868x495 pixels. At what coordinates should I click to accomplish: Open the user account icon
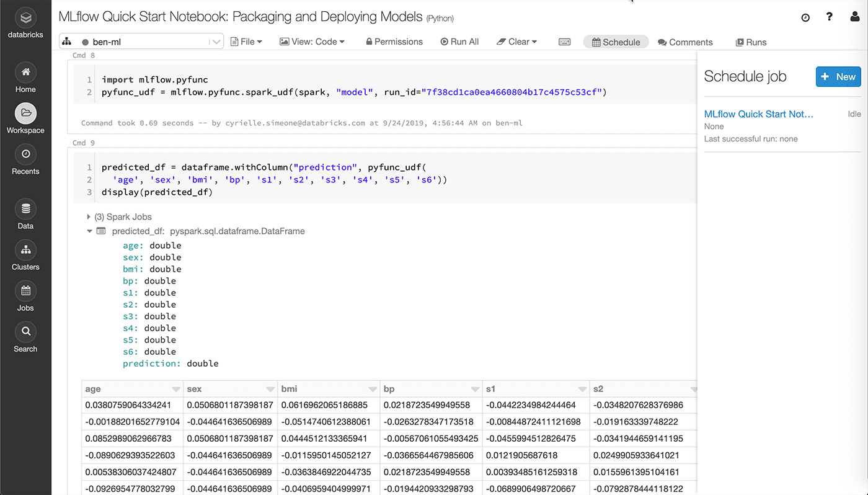pos(855,17)
